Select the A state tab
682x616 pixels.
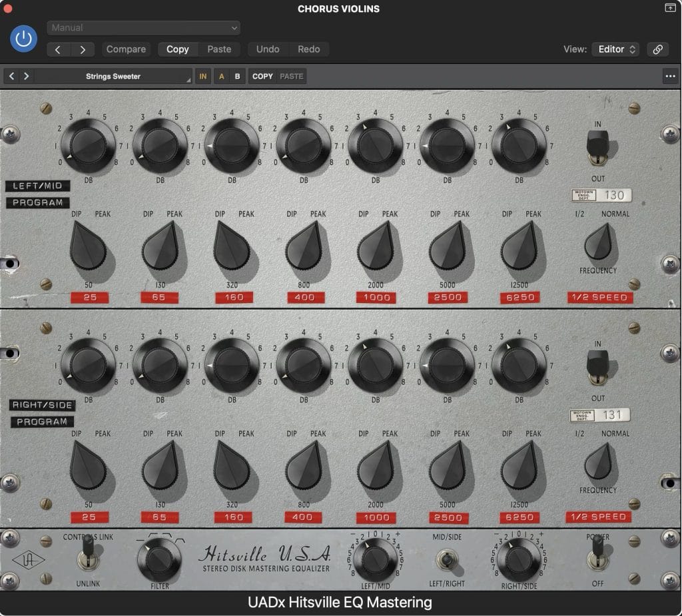[x=221, y=76]
